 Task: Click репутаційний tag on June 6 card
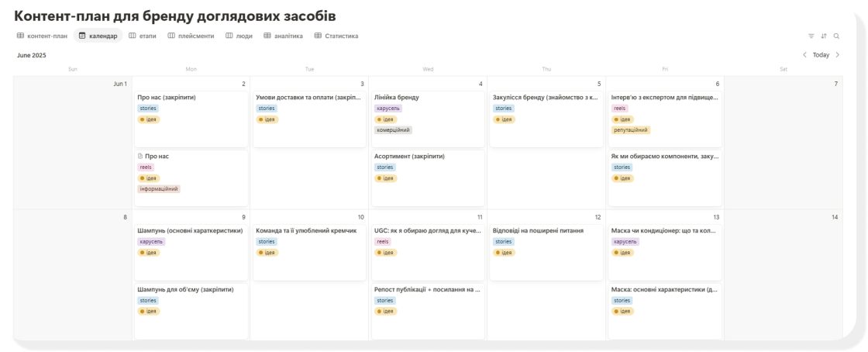pyautogui.click(x=631, y=130)
